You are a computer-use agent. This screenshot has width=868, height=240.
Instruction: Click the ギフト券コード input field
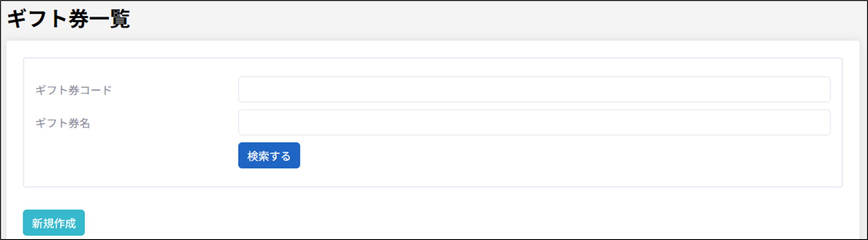(534, 90)
